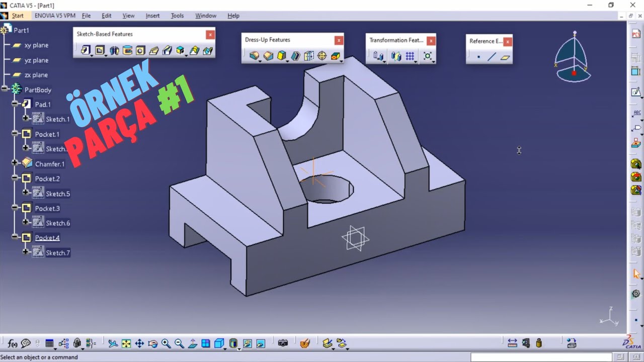Image resolution: width=644 pixels, height=362 pixels.
Task: Select the Chamfer tool icon
Action: 268,56
